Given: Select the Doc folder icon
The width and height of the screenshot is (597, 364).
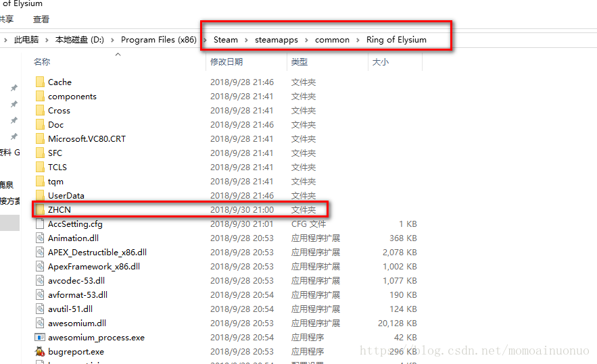Looking at the screenshot, I should pyautogui.click(x=40, y=124).
